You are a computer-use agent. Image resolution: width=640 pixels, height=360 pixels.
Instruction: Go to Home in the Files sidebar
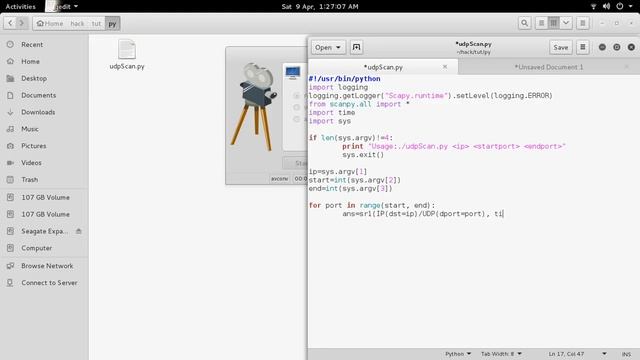[x=30, y=61]
